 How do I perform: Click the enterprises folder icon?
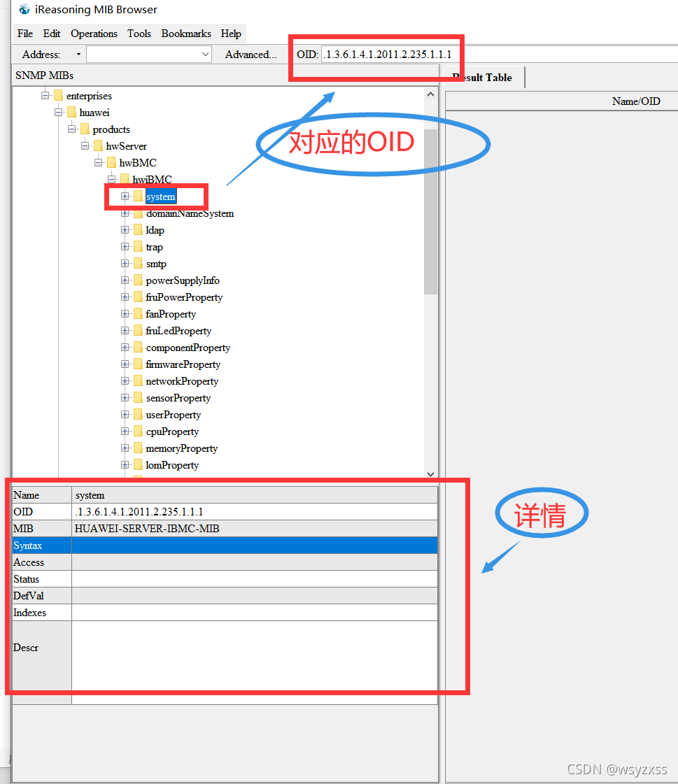point(58,96)
